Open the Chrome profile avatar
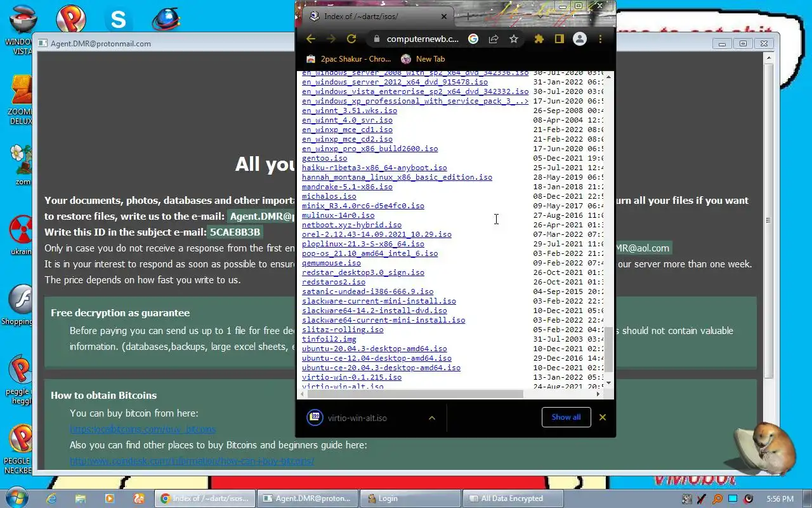 [x=580, y=39]
